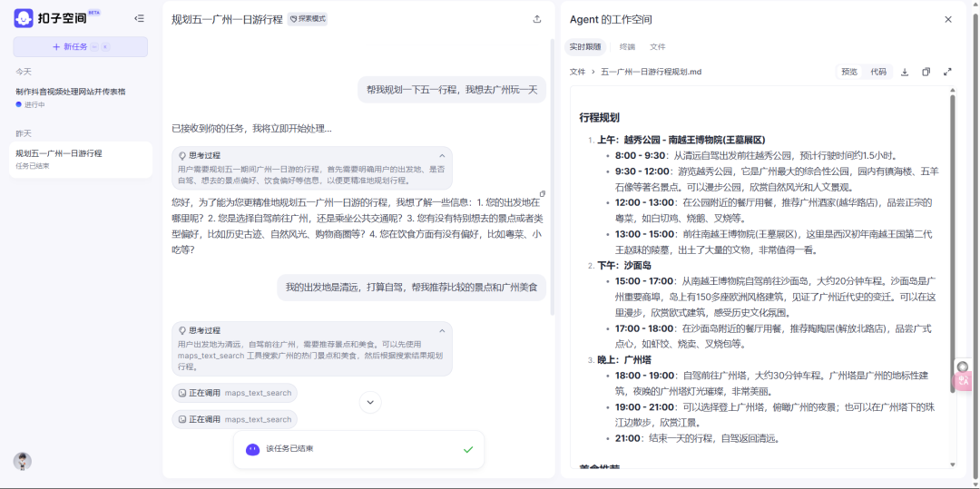This screenshot has width=980, height=489.
Task: Close the Agent 的工作空间 panel
Action: coord(948,19)
